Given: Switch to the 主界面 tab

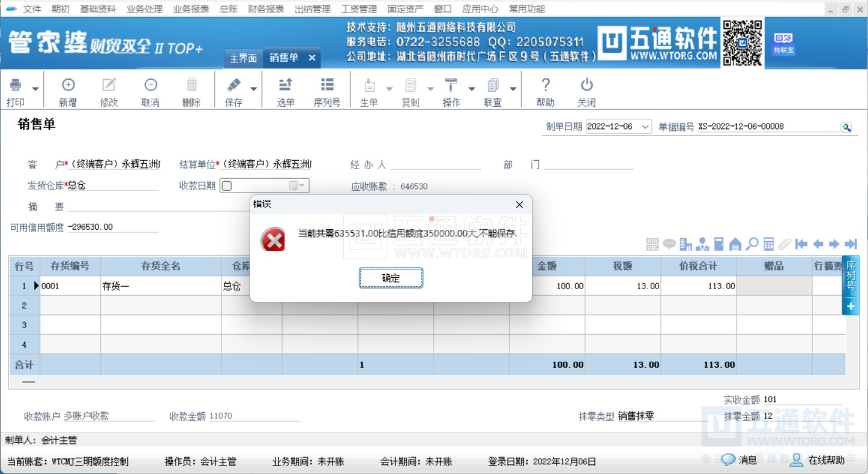Looking at the screenshot, I should tap(243, 58).
